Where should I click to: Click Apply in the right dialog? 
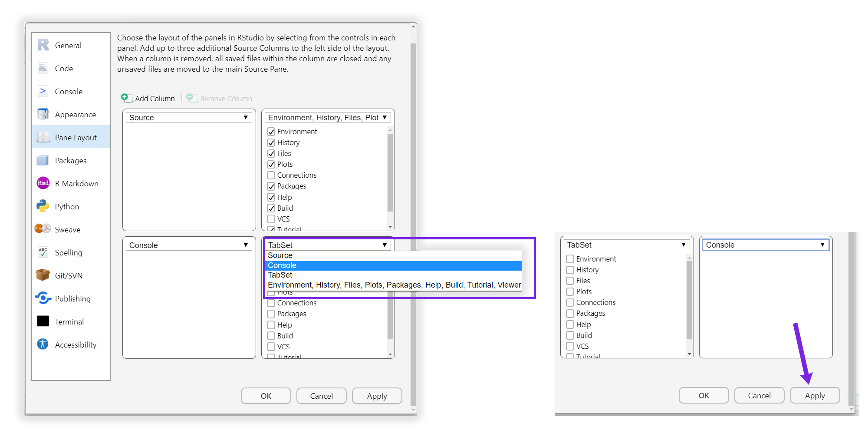tap(815, 395)
